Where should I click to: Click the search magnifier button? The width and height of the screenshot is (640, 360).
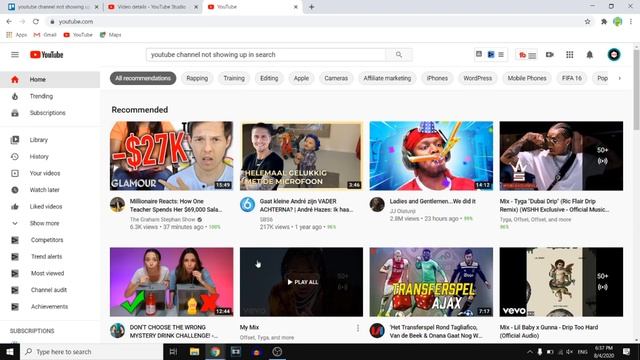(399, 55)
